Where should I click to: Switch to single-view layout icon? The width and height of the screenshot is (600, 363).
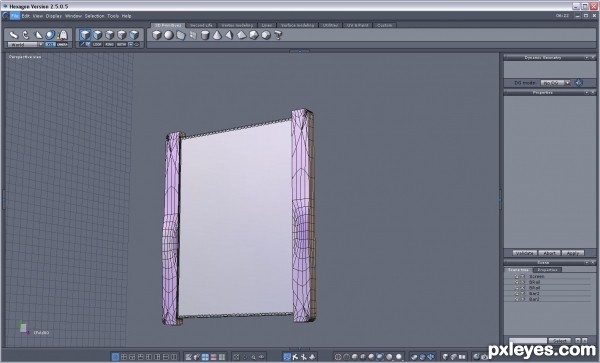[115, 357]
